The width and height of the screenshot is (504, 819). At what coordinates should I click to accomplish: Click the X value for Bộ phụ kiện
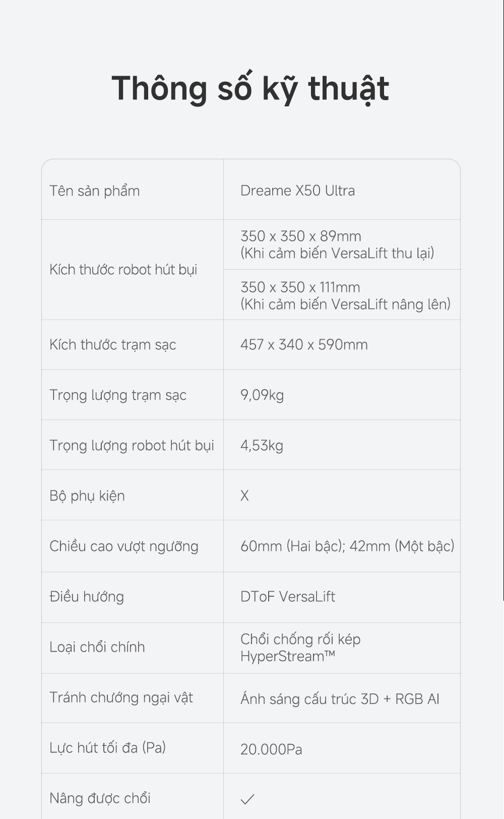(245, 496)
